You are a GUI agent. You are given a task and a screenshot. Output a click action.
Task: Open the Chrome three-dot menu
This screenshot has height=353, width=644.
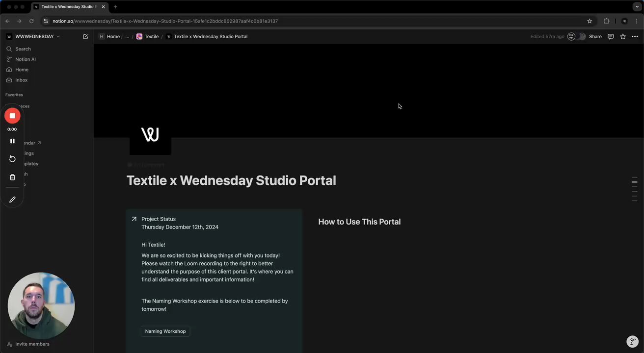click(637, 21)
